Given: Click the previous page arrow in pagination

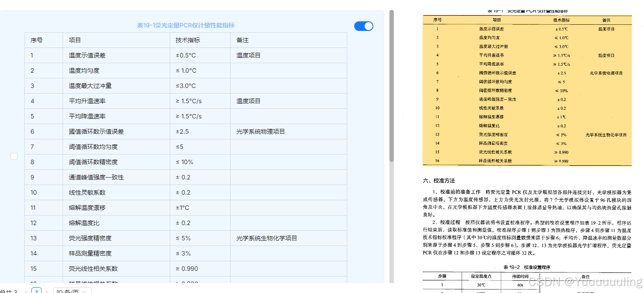Looking at the screenshot, I should pos(26,291).
